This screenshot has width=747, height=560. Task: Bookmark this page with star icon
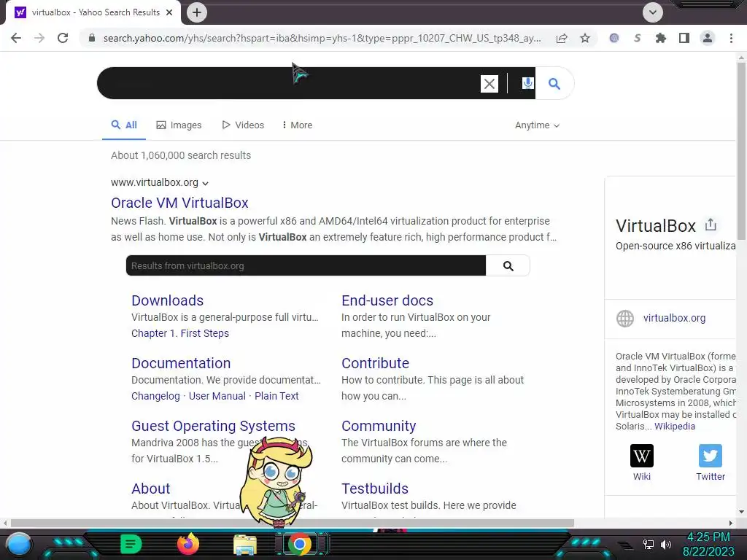click(585, 38)
